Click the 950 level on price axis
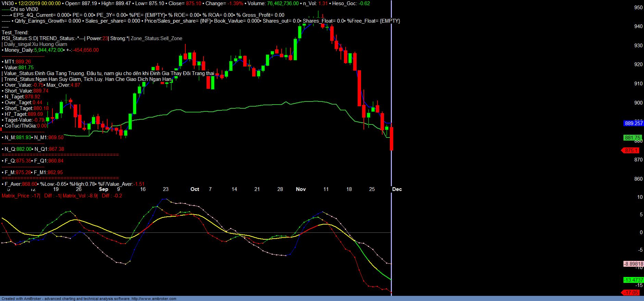Screen dimensions: 644x301 click(x=638, y=8)
